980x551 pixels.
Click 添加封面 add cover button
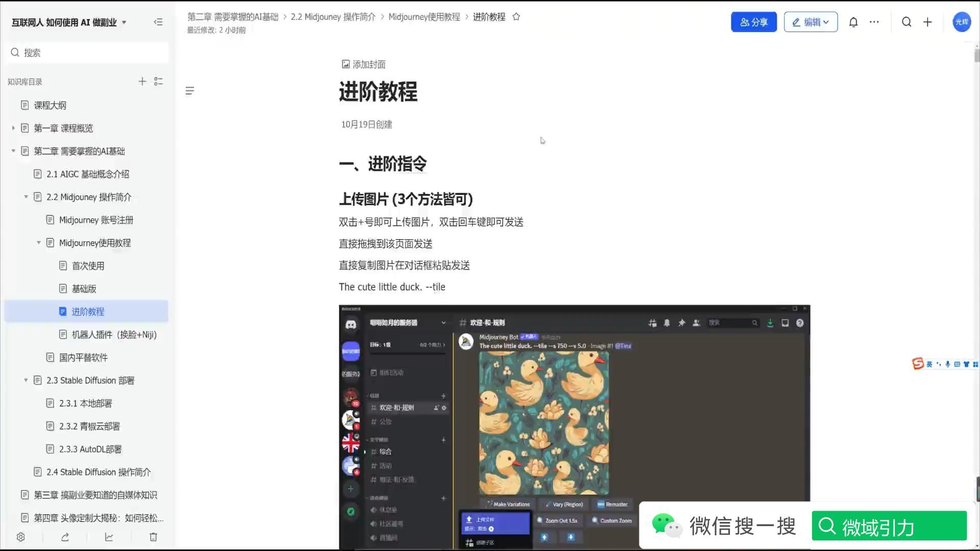[x=363, y=64]
